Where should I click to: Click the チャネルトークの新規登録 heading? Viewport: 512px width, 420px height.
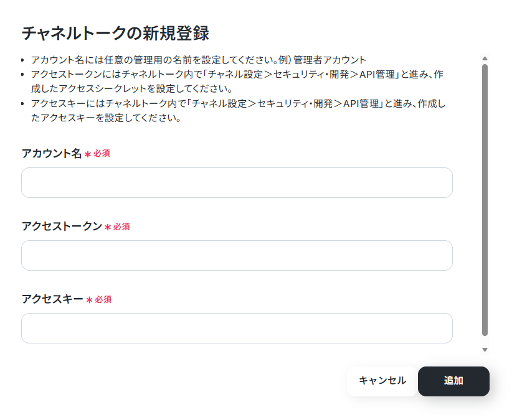coord(115,33)
